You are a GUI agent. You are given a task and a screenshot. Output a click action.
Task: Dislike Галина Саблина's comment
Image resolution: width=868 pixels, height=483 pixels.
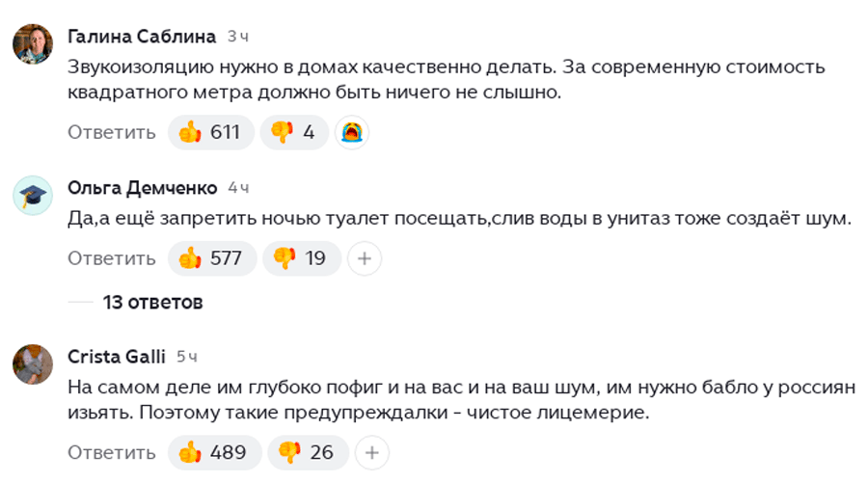293,132
